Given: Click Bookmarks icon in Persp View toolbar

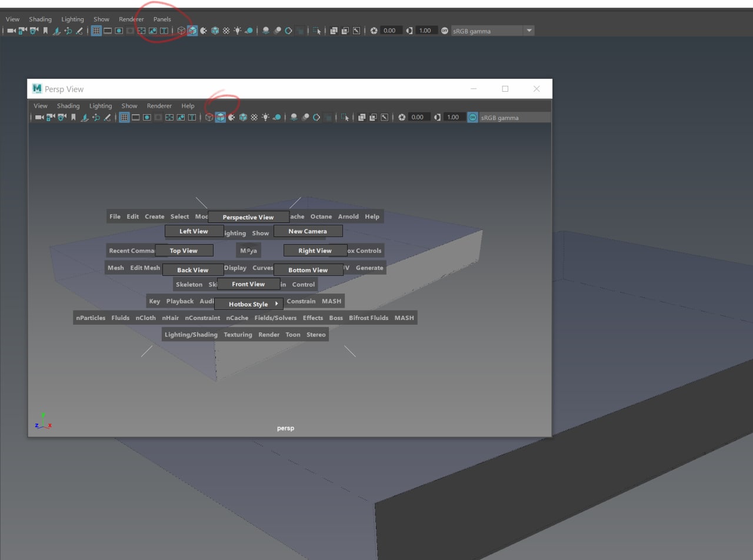Looking at the screenshot, I should click(74, 118).
